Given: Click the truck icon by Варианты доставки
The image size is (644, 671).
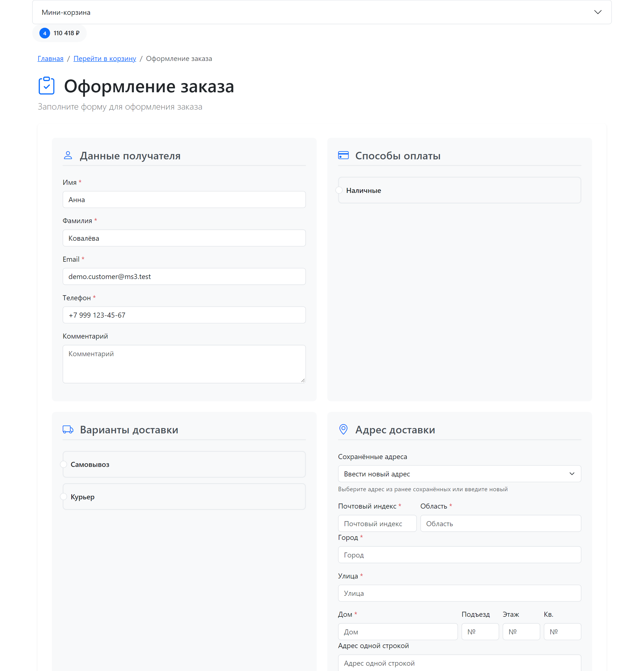Looking at the screenshot, I should point(68,429).
